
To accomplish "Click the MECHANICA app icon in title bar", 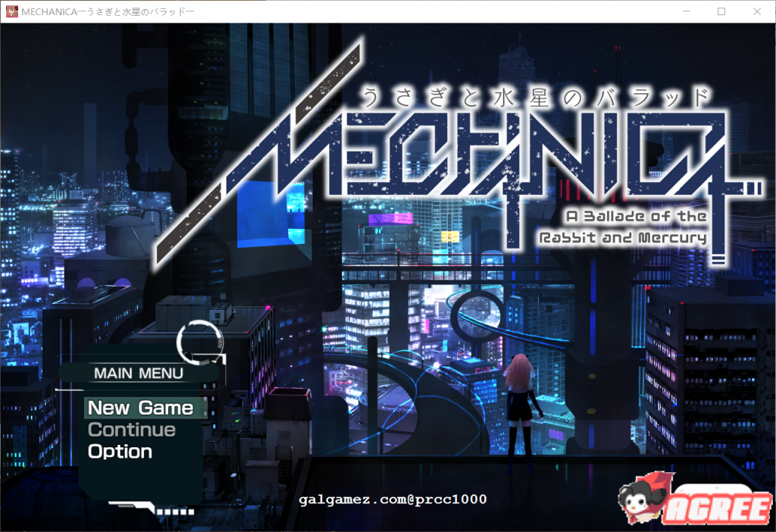I will tap(11, 11).
